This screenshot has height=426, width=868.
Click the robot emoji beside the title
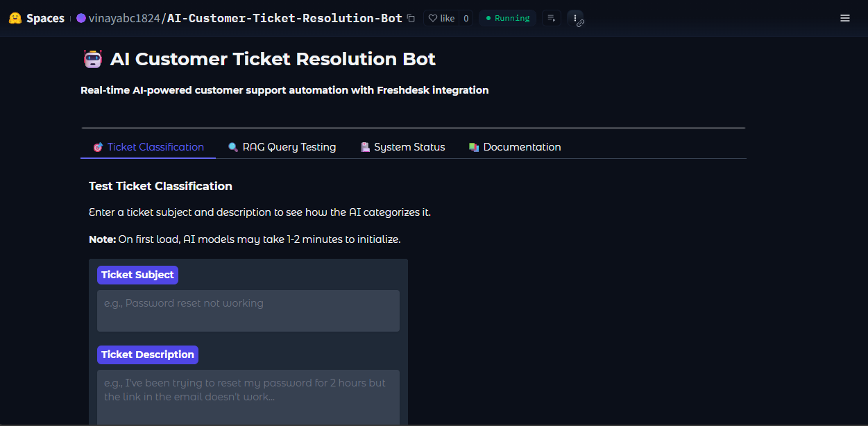point(92,60)
